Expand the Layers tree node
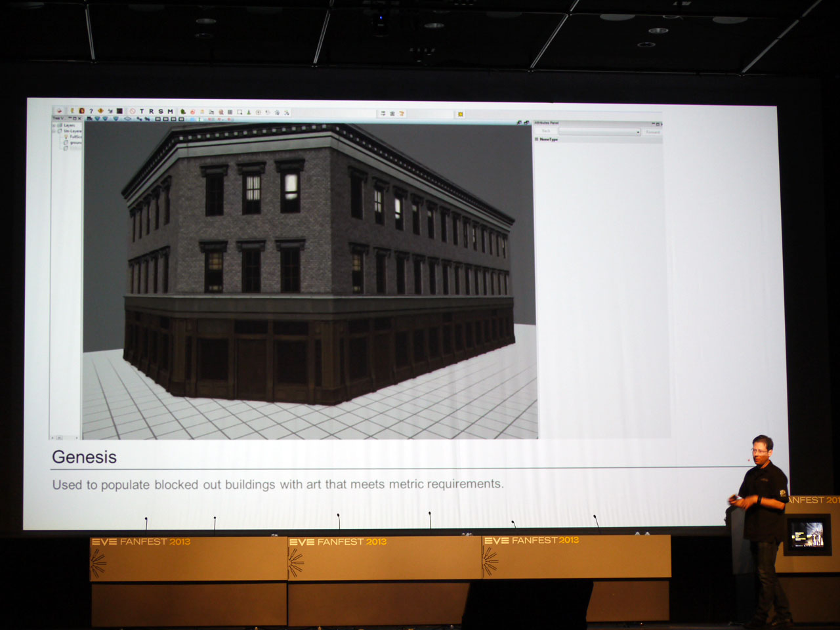 coord(54,125)
